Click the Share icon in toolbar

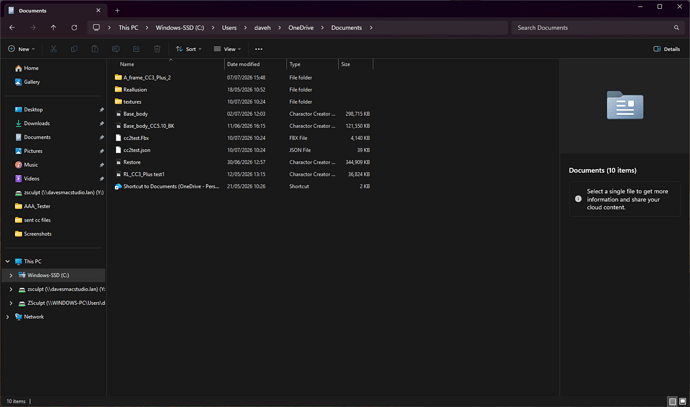click(136, 49)
